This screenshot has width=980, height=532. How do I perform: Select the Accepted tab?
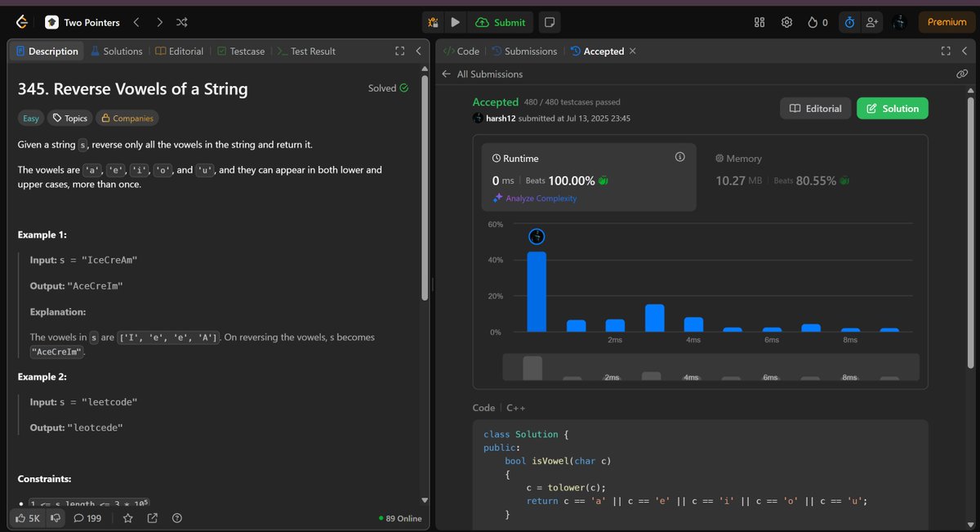tap(597, 51)
